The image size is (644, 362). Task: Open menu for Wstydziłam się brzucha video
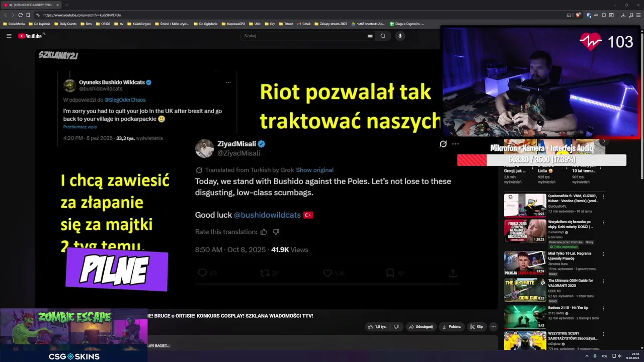click(603, 223)
